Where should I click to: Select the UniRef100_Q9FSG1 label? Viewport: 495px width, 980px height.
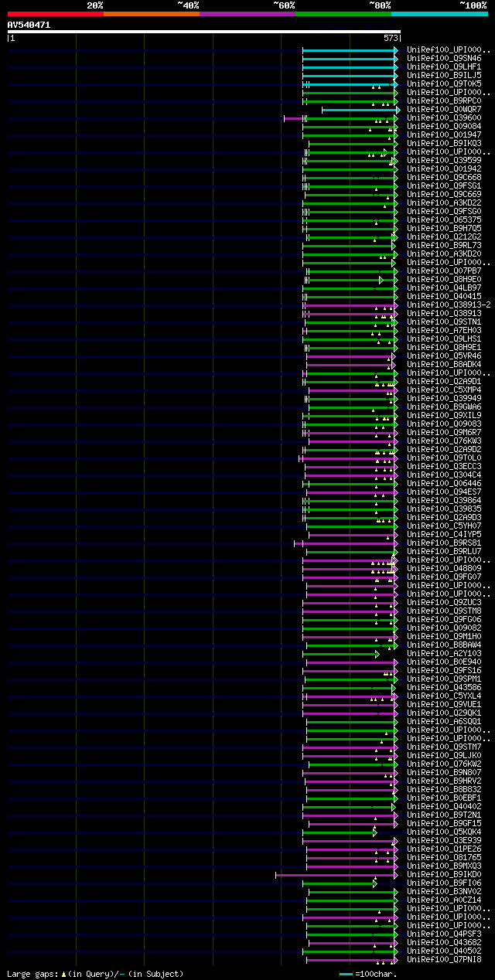tap(444, 185)
